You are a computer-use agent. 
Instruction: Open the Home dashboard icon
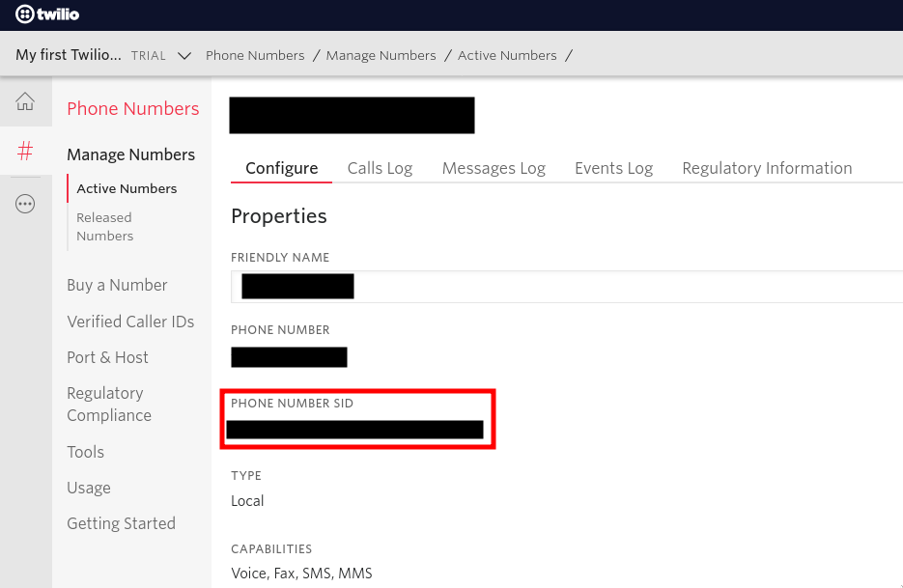[x=25, y=101]
